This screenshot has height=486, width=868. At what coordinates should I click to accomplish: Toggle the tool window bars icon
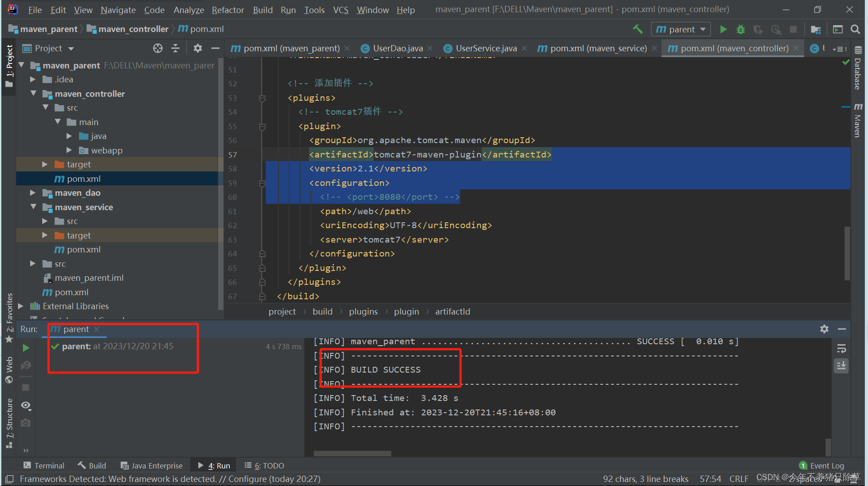pyautogui.click(x=9, y=479)
